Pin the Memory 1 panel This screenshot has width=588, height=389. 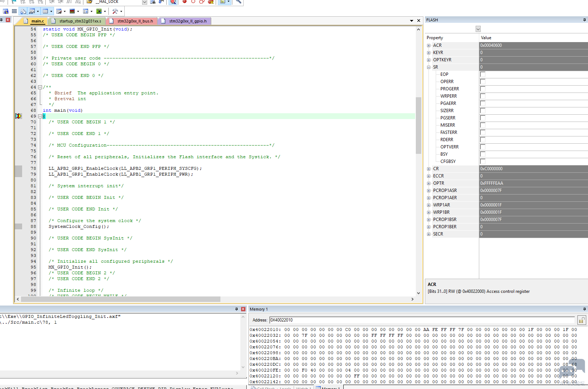(584, 309)
